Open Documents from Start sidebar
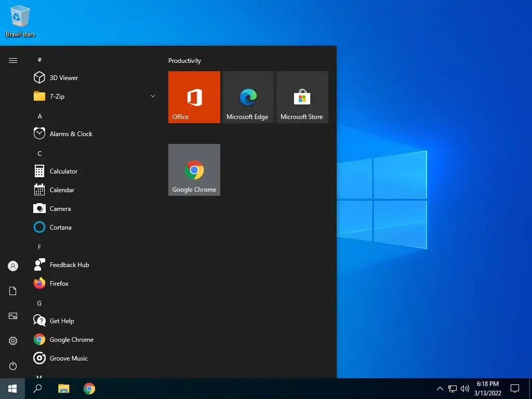The width and height of the screenshot is (532, 399). (x=13, y=291)
